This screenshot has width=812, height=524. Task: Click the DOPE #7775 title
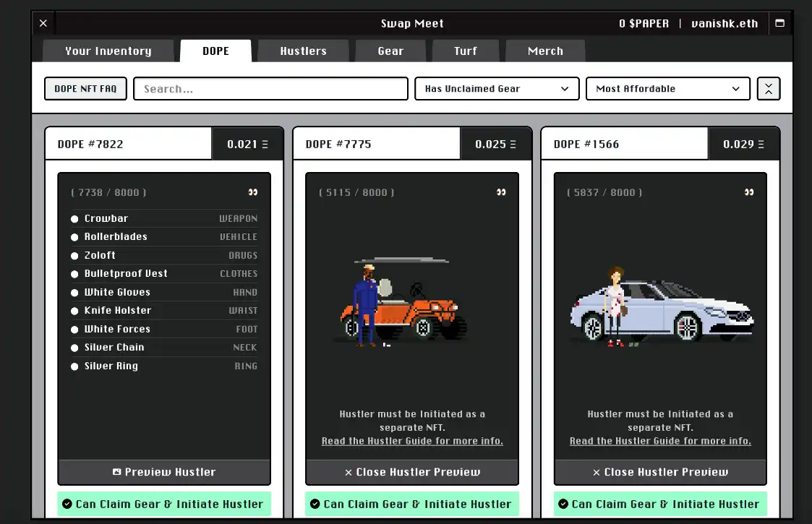pos(338,144)
